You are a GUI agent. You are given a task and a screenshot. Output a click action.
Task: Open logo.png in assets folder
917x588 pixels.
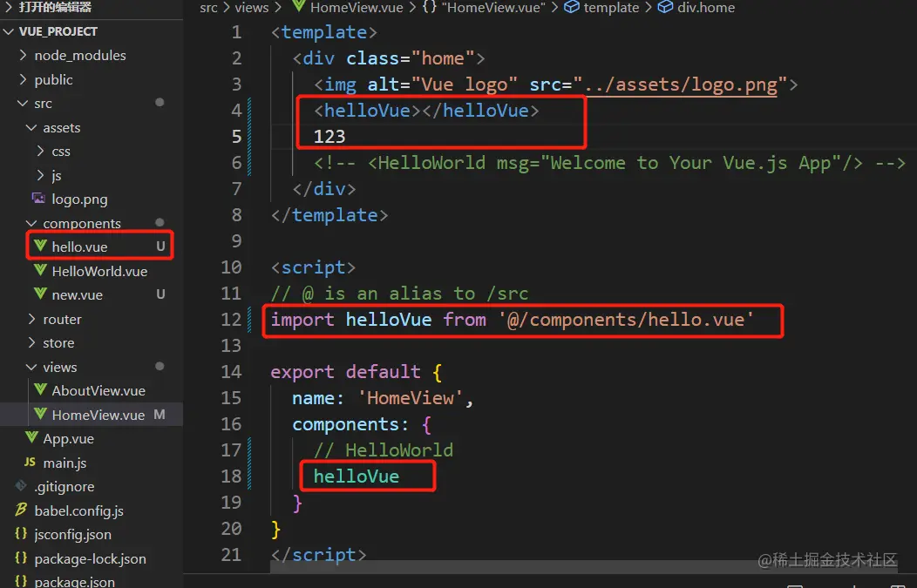(79, 199)
